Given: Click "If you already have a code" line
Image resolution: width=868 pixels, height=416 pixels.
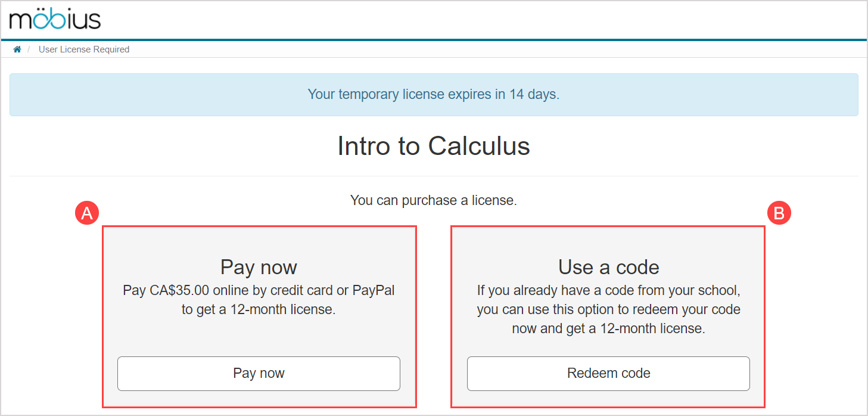Looking at the screenshot, I should click(x=608, y=291).
